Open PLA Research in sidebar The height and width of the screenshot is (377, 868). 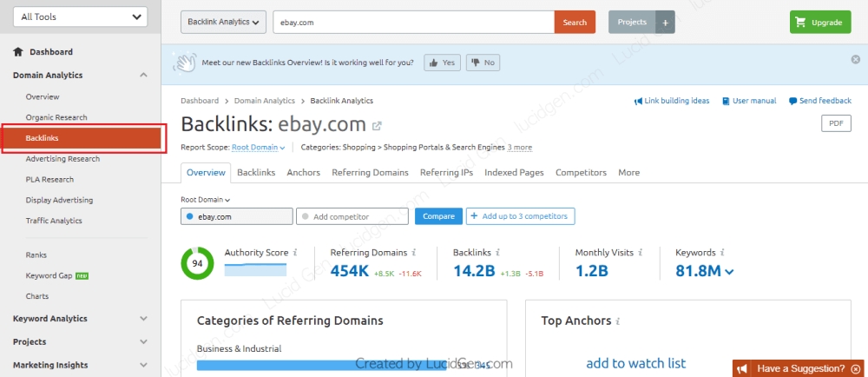tap(49, 179)
